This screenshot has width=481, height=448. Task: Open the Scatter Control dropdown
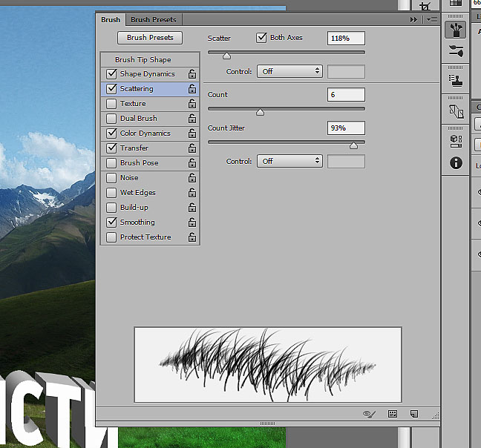pyautogui.click(x=289, y=71)
